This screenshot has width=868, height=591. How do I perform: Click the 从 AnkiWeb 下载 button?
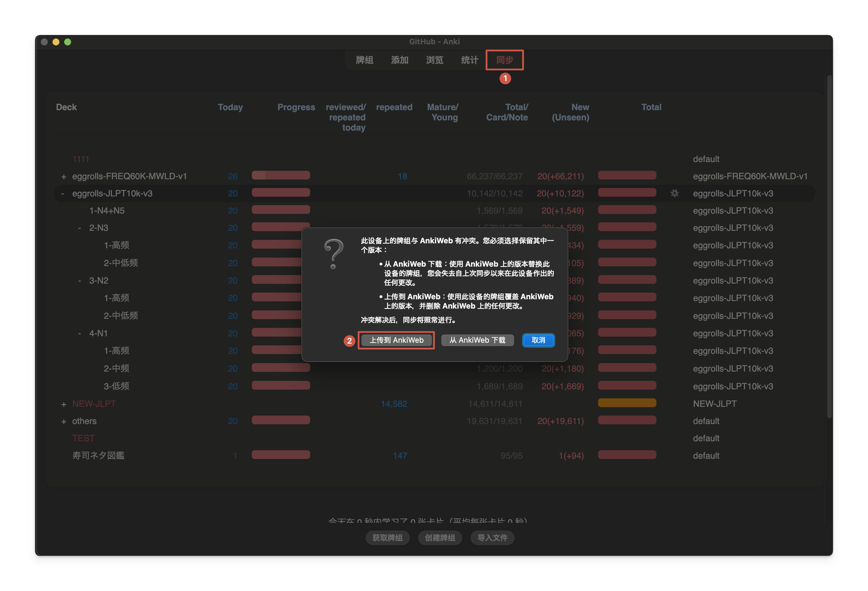coord(477,340)
